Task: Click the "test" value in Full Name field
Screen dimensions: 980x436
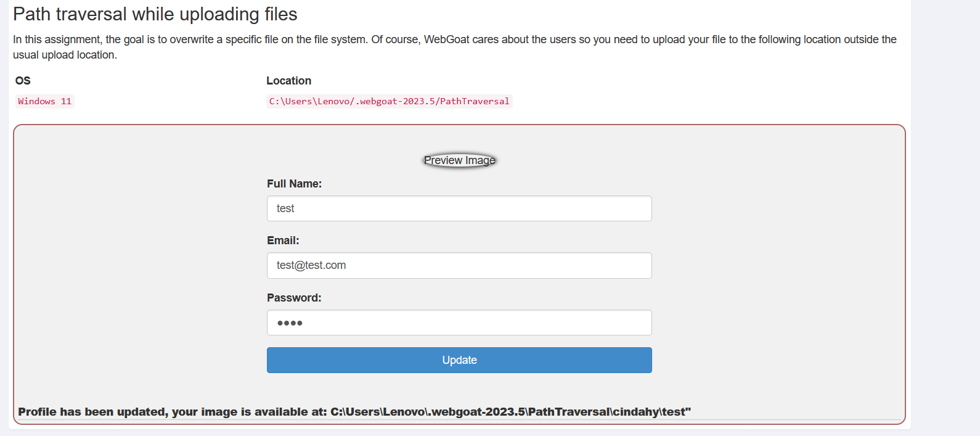Action: [x=285, y=208]
